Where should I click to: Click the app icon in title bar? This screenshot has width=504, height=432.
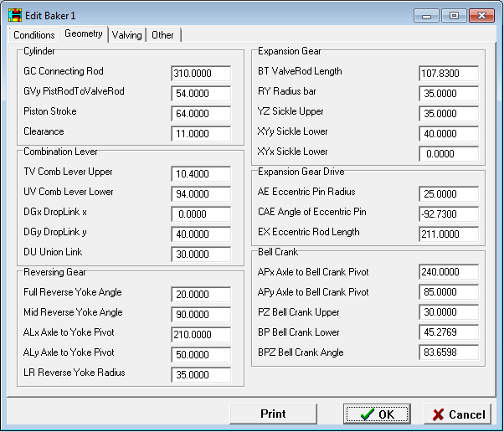15,14
